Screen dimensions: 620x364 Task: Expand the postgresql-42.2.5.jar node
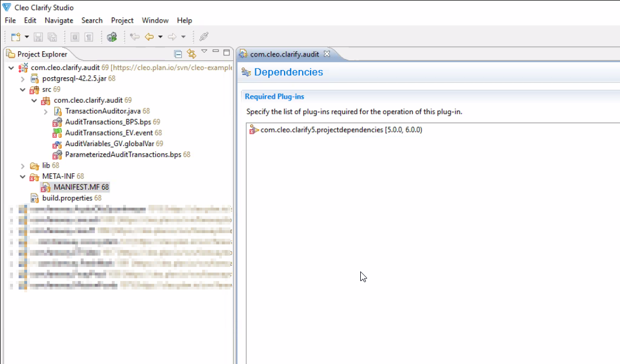pos(23,78)
